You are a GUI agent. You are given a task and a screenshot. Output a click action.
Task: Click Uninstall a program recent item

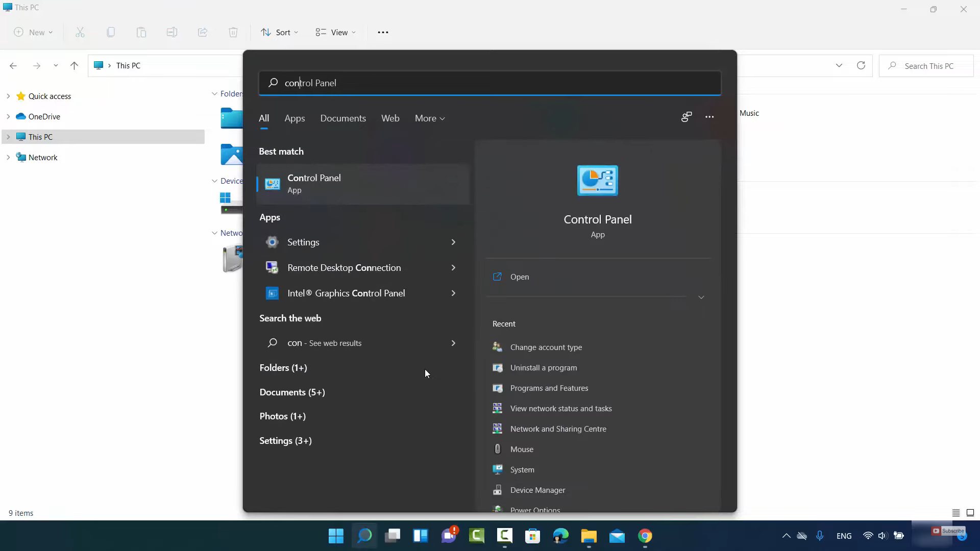click(x=543, y=368)
